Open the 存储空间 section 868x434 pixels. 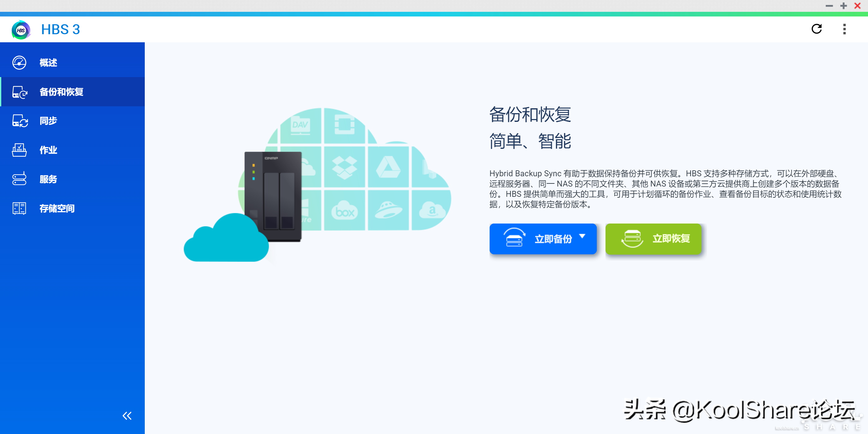click(x=57, y=208)
